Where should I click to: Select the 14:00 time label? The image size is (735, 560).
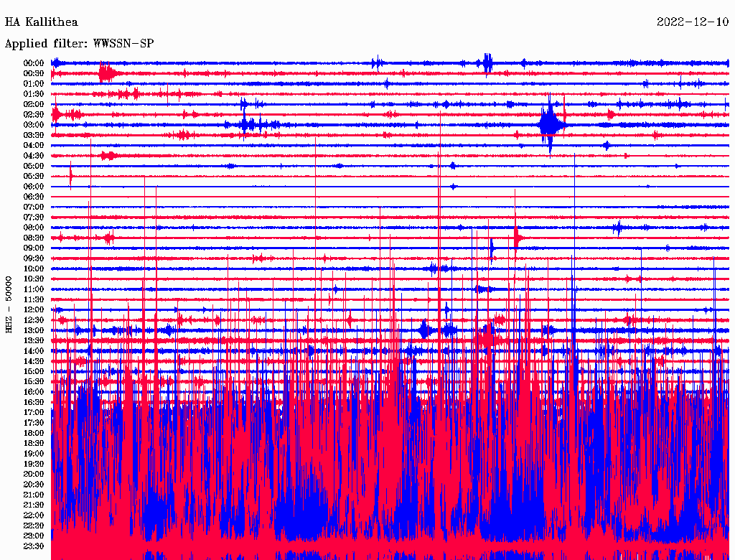pos(34,351)
